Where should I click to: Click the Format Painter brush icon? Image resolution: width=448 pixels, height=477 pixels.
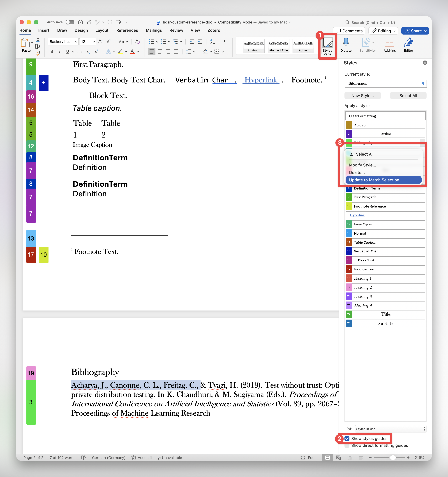[38, 53]
